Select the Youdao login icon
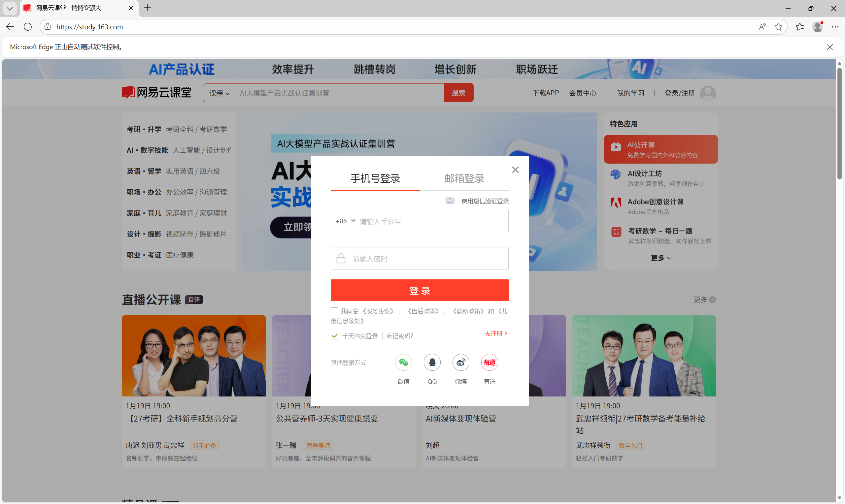845x504 pixels. click(489, 362)
